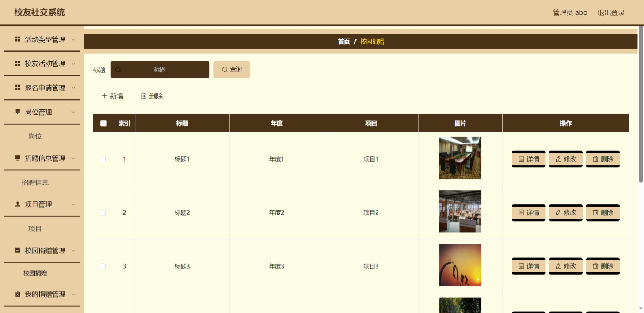Click 退出登录 to log out
644x313 pixels.
[611, 12]
